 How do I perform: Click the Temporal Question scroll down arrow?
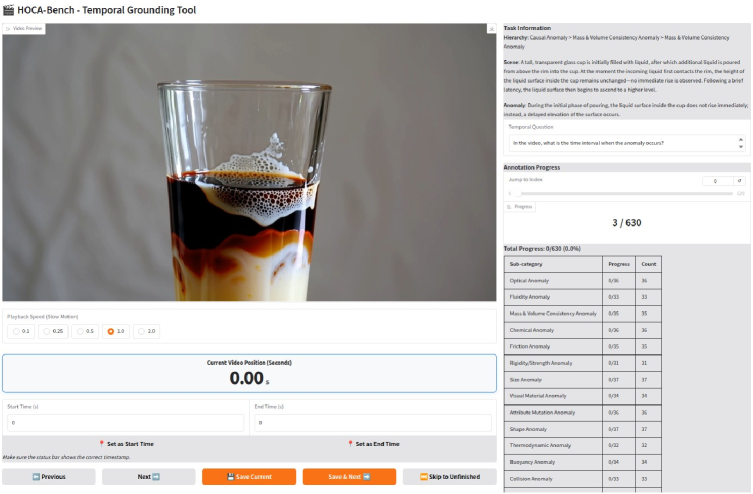point(741,146)
